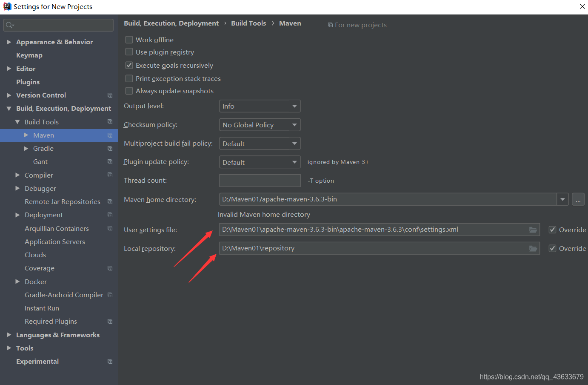The width and height of the screenshot is (588, 385).
Task: Open the Plugin update policy dropdown
Action: click(260, 162)
